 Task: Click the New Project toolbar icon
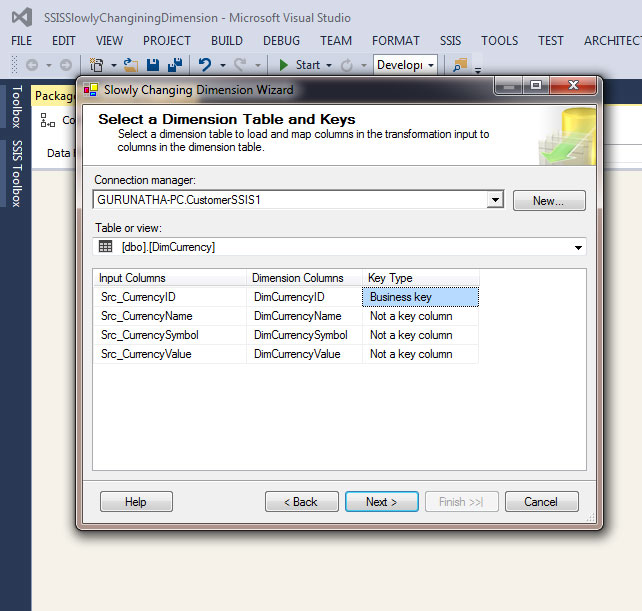click(x=97, y=65)
